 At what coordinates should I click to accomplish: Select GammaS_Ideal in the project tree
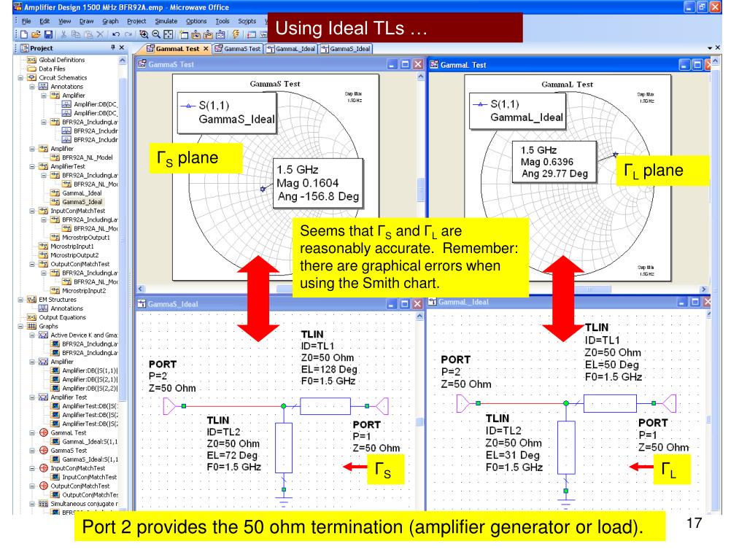pyautogui.click(x=82, y=202)
